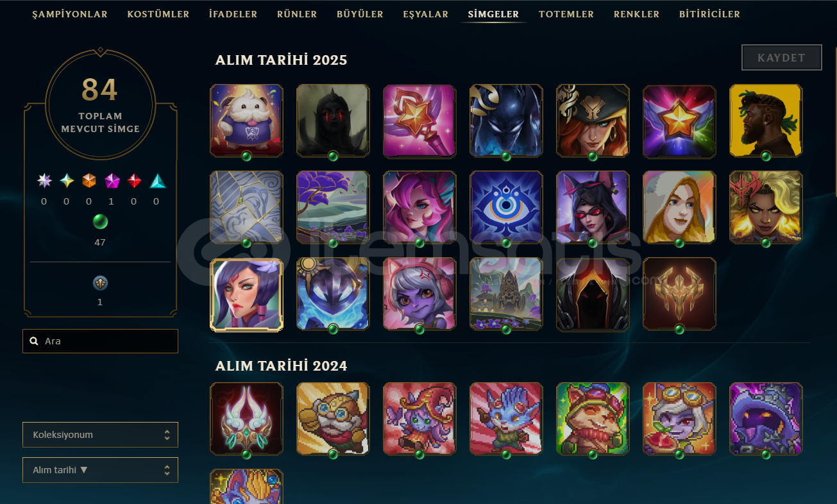The height and width of the screenshot is (504, 837).
Task: Toggle the red gem rarity filter
Action: [135, 181]
